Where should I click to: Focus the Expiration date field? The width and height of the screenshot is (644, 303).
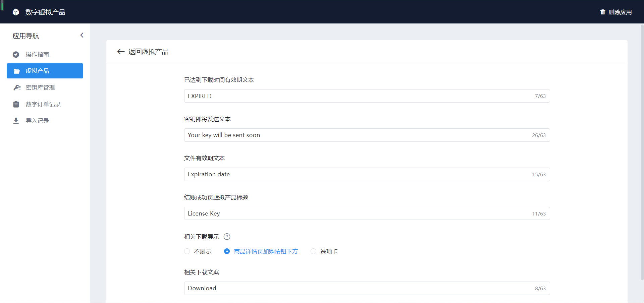coord(367,174)
